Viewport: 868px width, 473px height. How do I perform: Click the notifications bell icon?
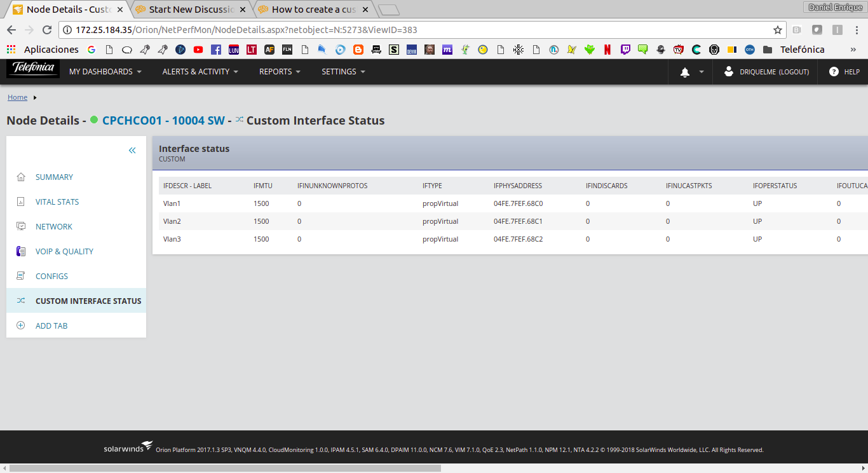pos(685,72)
